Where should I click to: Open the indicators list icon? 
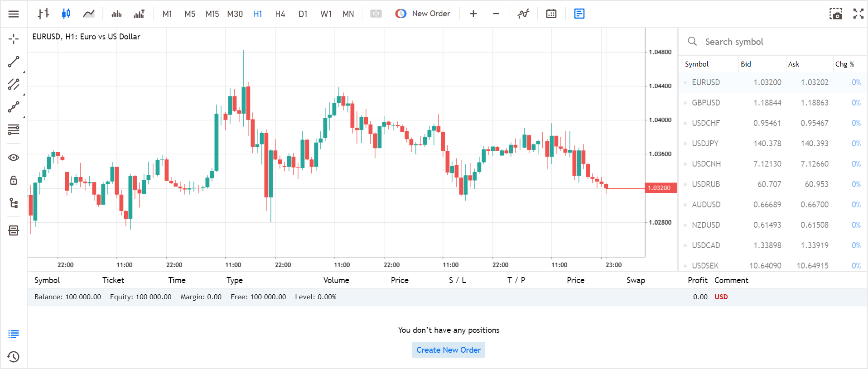point(523,14)
